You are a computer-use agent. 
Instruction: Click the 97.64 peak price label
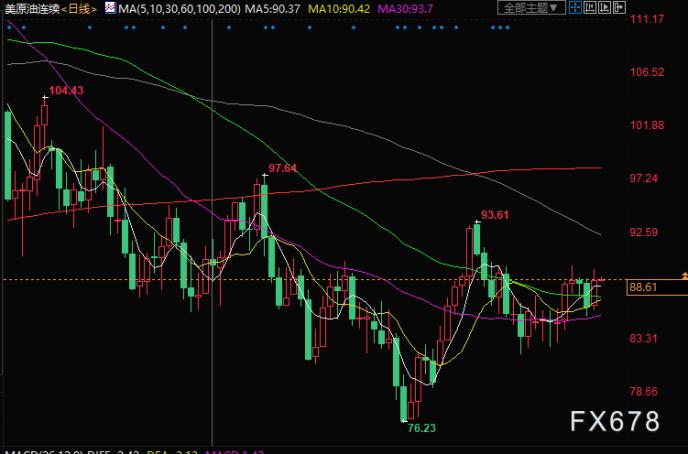click(283, 168)
